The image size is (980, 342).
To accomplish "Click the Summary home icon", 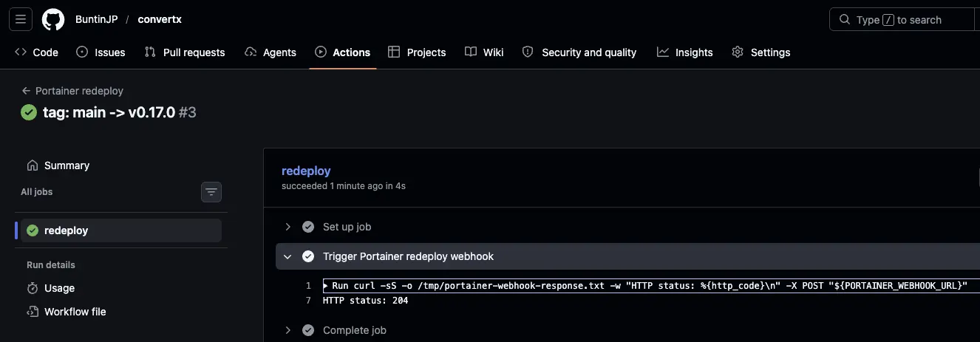I will [x=33, y=165].
